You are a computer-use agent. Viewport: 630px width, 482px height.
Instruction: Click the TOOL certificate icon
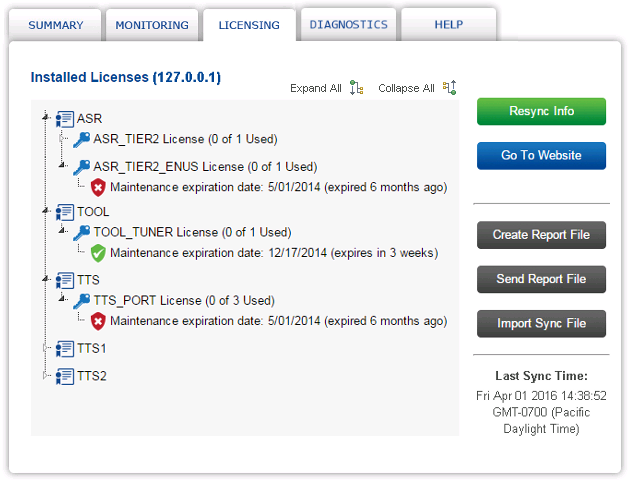point(65,212)
